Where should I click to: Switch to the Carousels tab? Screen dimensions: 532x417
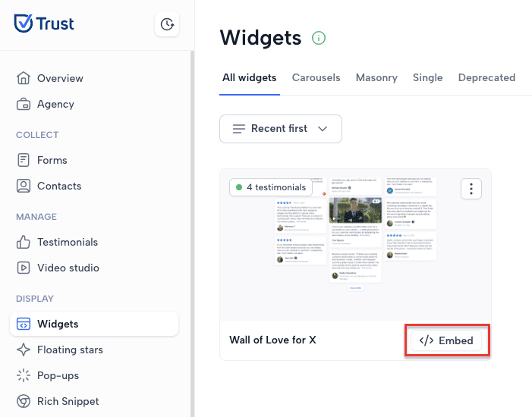[316, 77]
